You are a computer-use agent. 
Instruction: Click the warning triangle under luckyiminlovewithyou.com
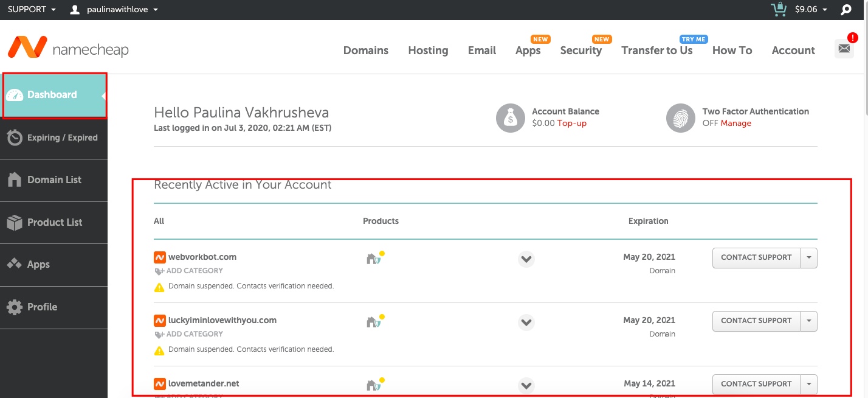pyautogui.click(x=159, y=350)
